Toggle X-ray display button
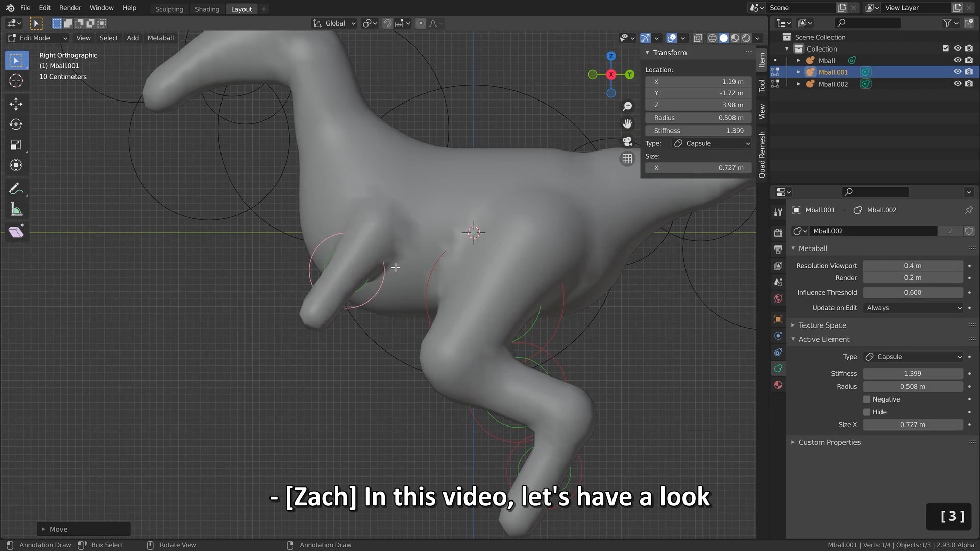Screen dimensions: 980x551 coord(697,38)
